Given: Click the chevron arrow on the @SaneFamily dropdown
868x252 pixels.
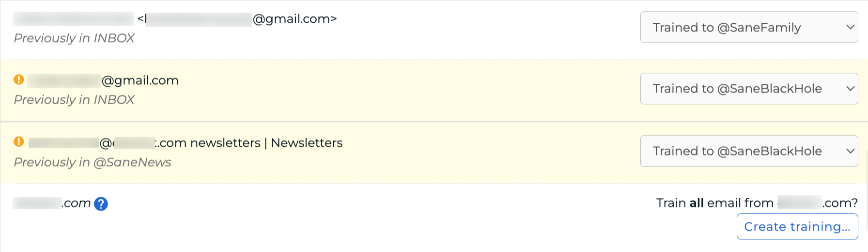Looking at the screenshot, I should (850, 27).
